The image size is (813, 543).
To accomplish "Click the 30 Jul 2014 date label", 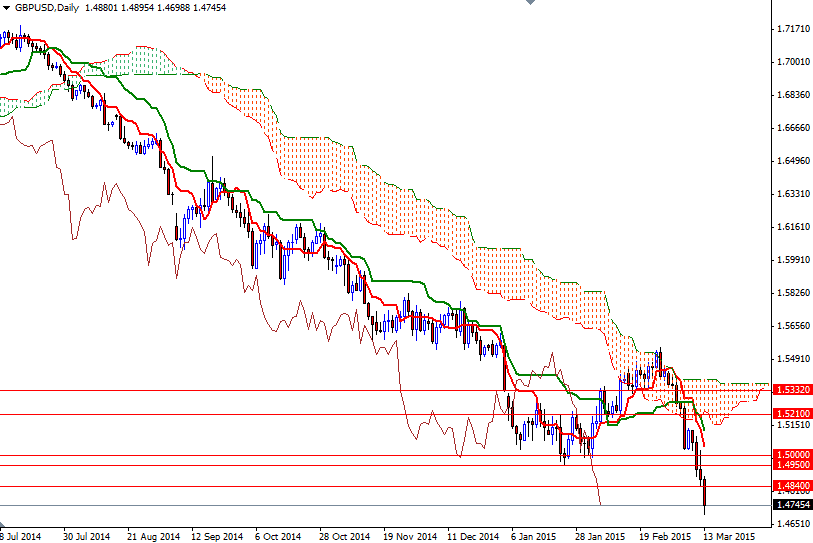I will (x=87, y=536).
